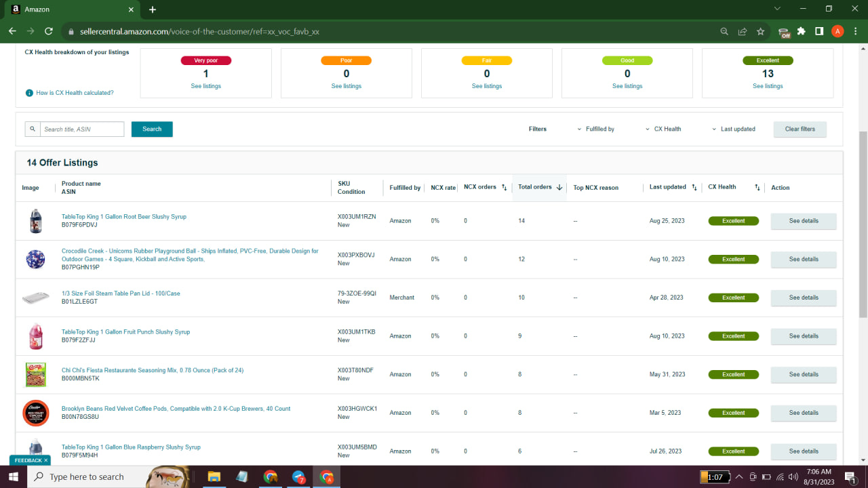See details for Chi Chi's Seasoning Mix

(804, 375)
